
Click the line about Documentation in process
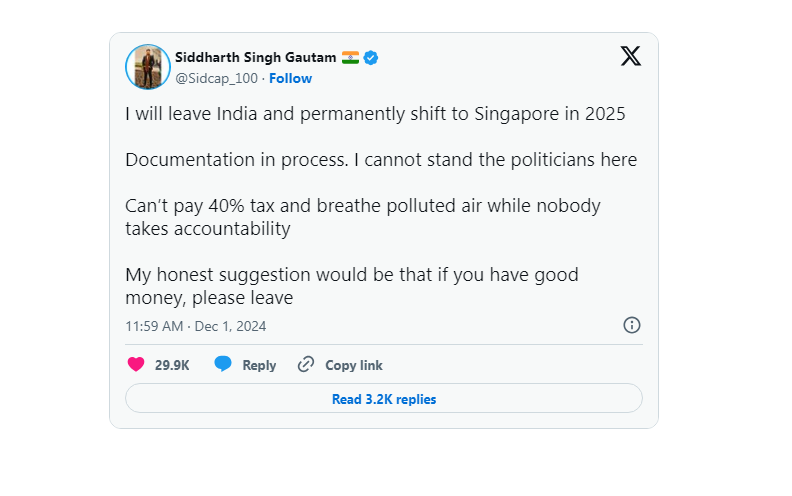click(x=381, y=160)
